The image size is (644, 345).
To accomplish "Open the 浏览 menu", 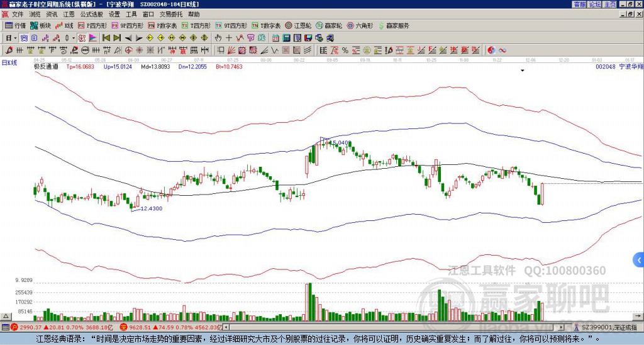I will (35, 14).
